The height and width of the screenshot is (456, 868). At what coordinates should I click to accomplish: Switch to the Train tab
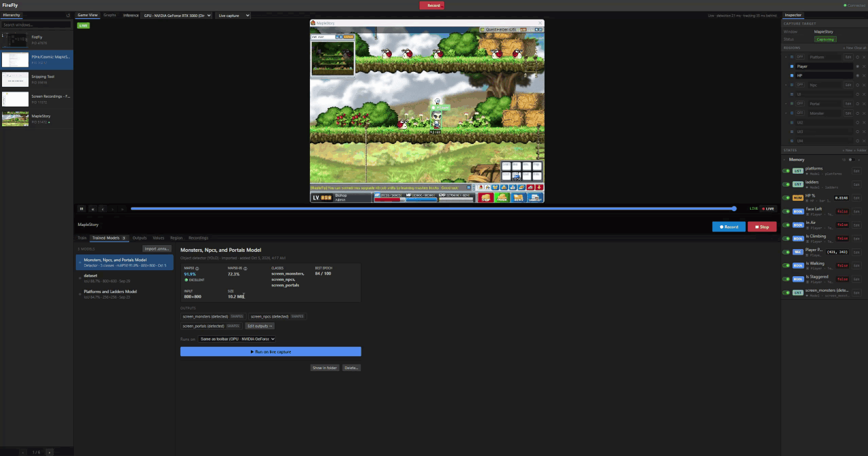[82, 238]
